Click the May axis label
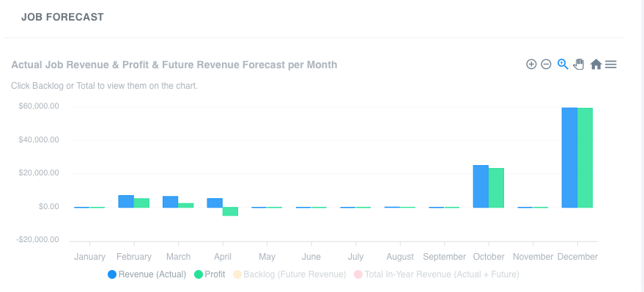The height and width of the screenshot is (292, 644). [x=267, y=257]
